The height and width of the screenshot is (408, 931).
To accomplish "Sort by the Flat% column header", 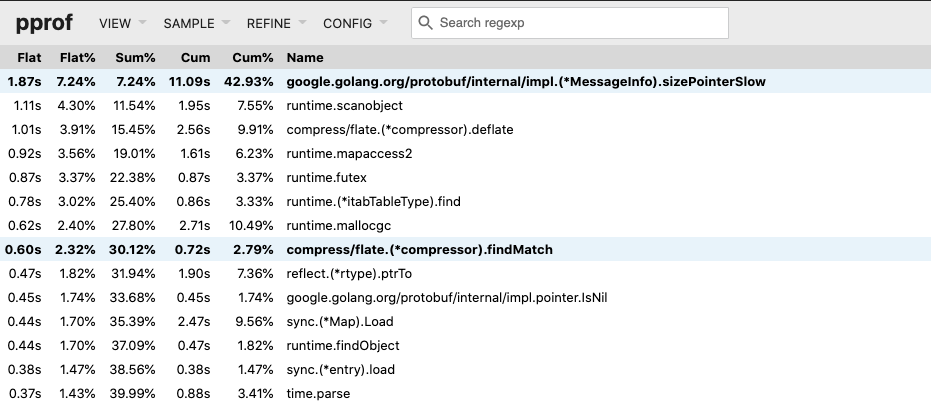I will 77,58.
